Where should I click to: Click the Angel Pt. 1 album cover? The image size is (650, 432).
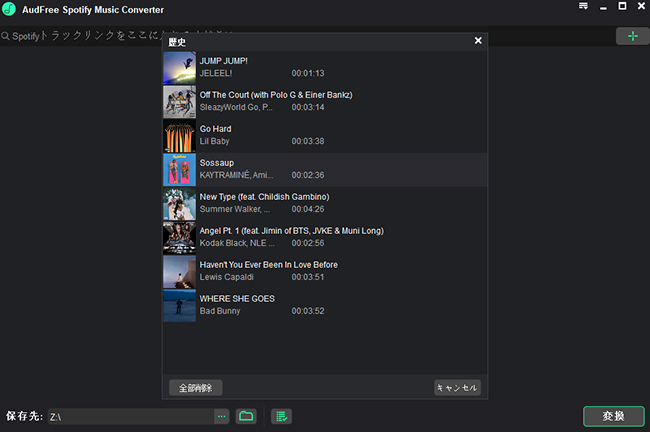coord(179,238)
